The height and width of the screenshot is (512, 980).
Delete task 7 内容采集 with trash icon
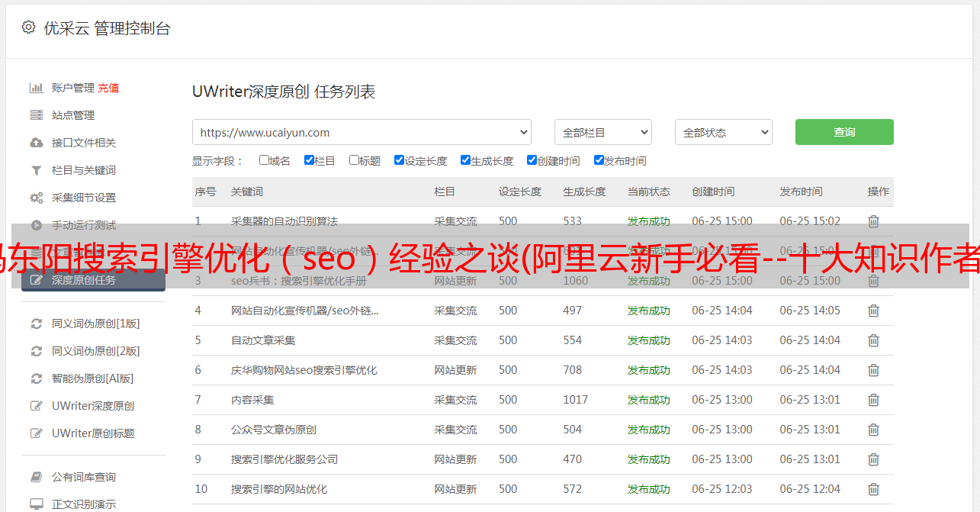pos(874,400)
